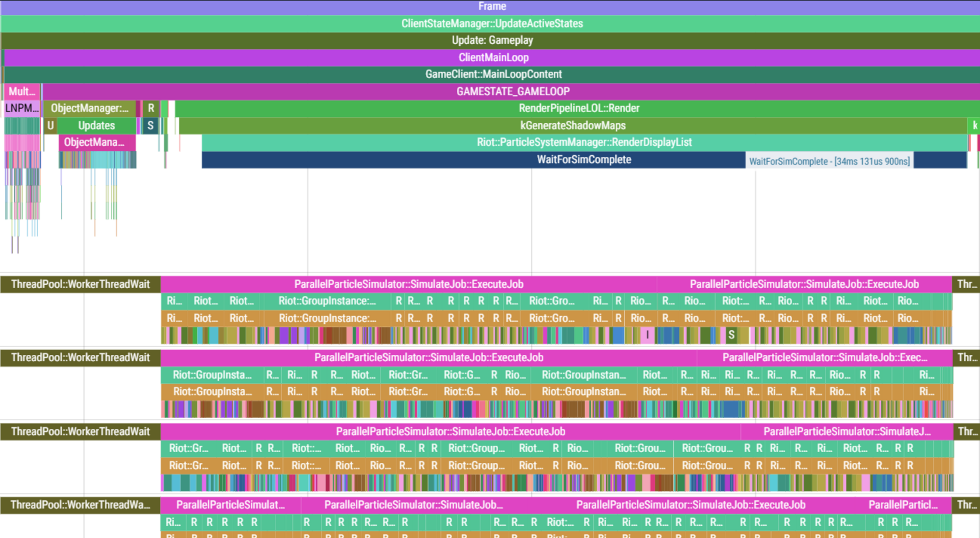
Task: Select the GAMESTATE_GAMELOOP slice
Action: click(513, 91)
